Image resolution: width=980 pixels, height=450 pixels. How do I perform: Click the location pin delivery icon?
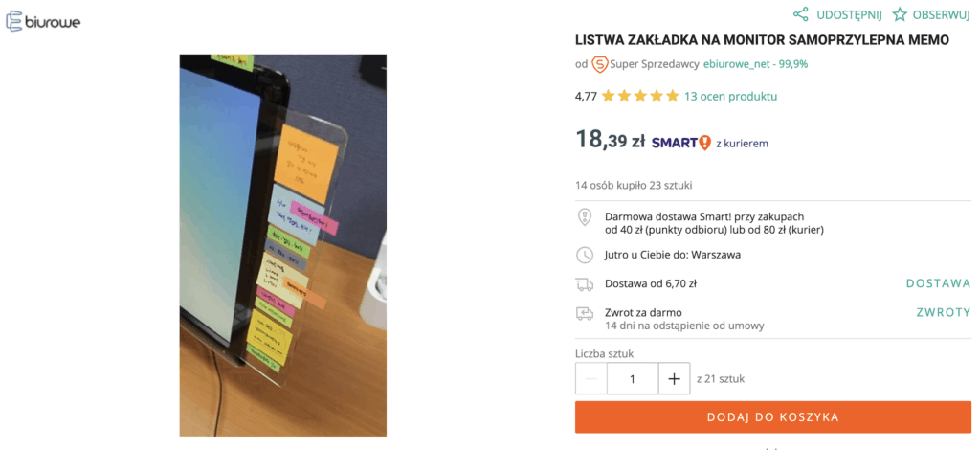pyautogui.click(x=584, y=217)
